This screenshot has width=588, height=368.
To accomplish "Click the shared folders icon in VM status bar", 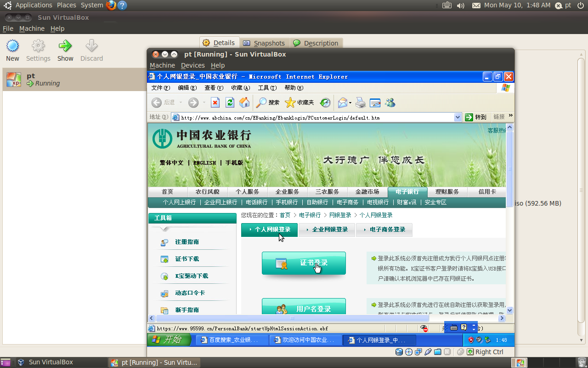I will (437, 352).
